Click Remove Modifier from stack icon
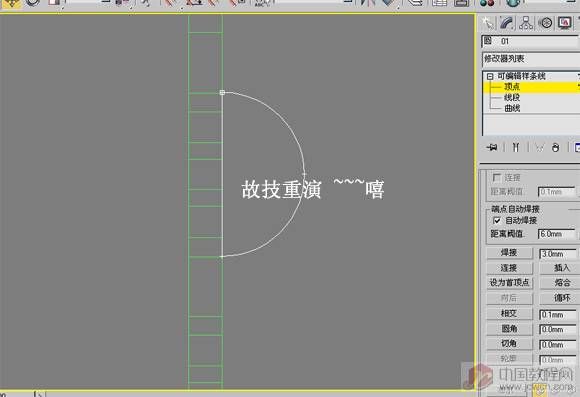The width and height of the screenshot is (580, 397). (x=555, y=148)
